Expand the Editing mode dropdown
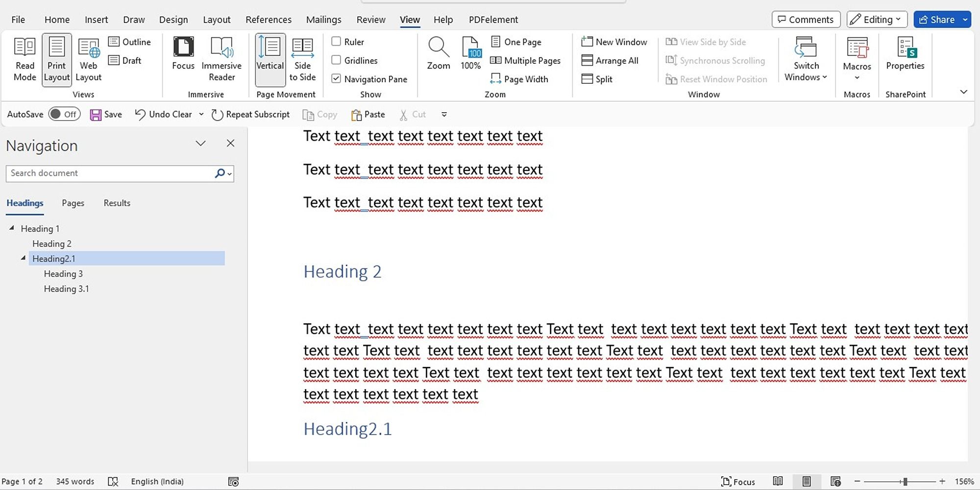Viewport: 980px width, 490px height. coord(877,20)
